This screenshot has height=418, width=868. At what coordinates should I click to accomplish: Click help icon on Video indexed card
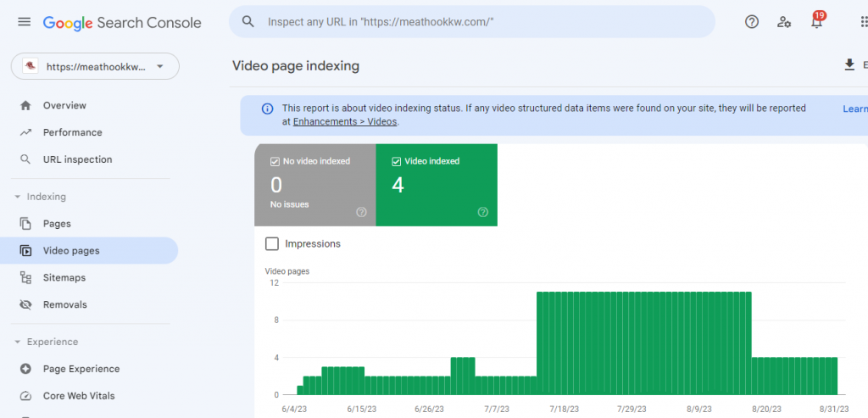point(482,212)
